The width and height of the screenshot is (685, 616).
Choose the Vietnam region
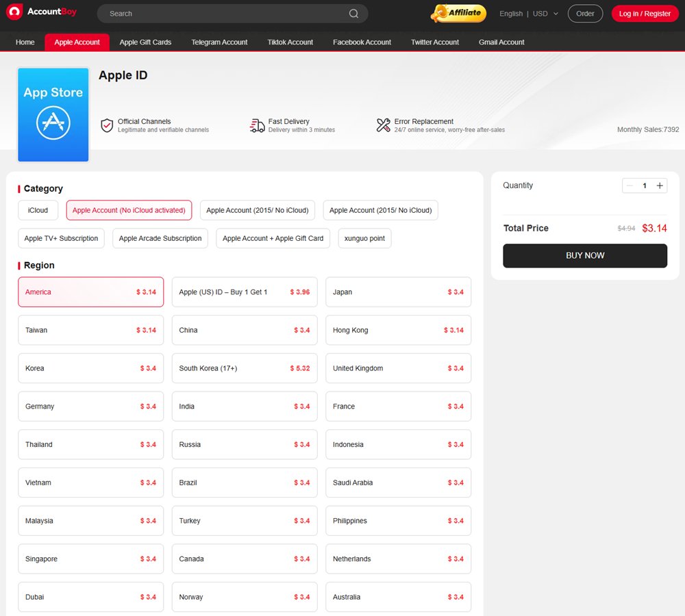tap(91, 483)
